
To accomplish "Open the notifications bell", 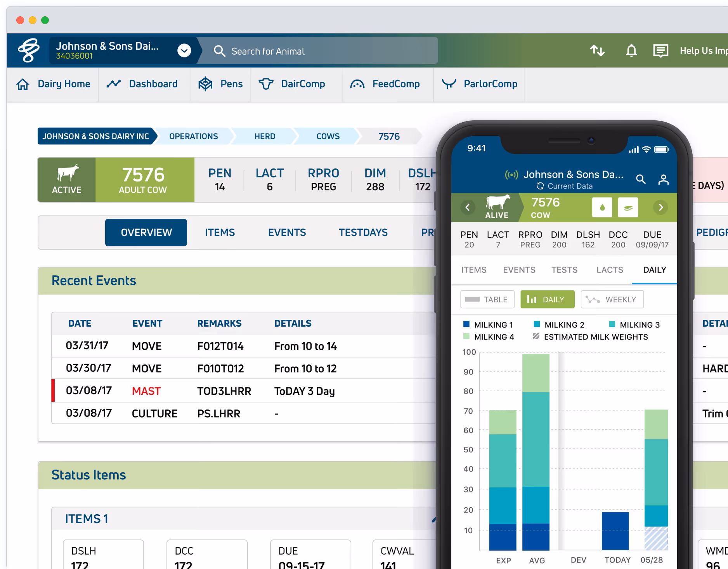I will pos(631,50).
